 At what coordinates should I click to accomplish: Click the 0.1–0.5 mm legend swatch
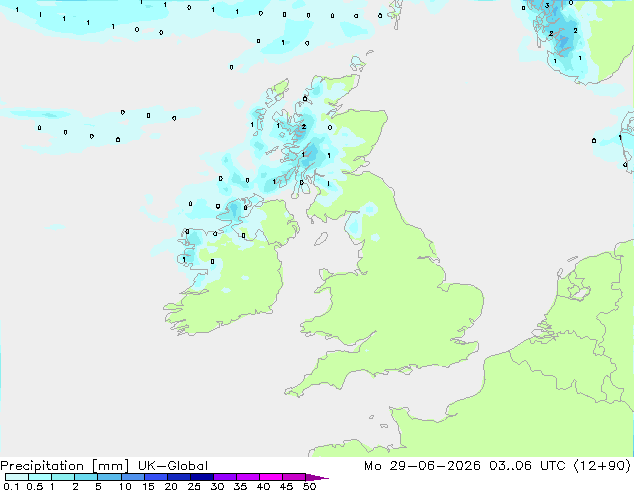point(17,477)
